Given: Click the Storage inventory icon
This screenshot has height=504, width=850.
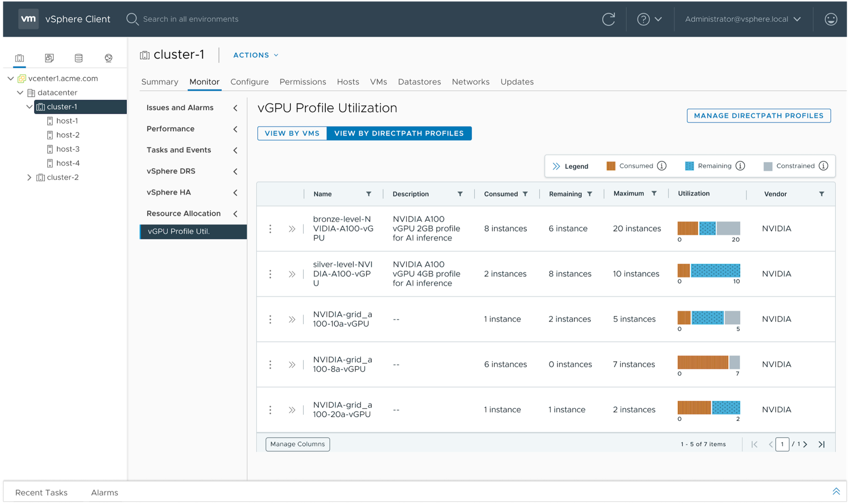Looking at the screenshot, I should pos(79,58).
